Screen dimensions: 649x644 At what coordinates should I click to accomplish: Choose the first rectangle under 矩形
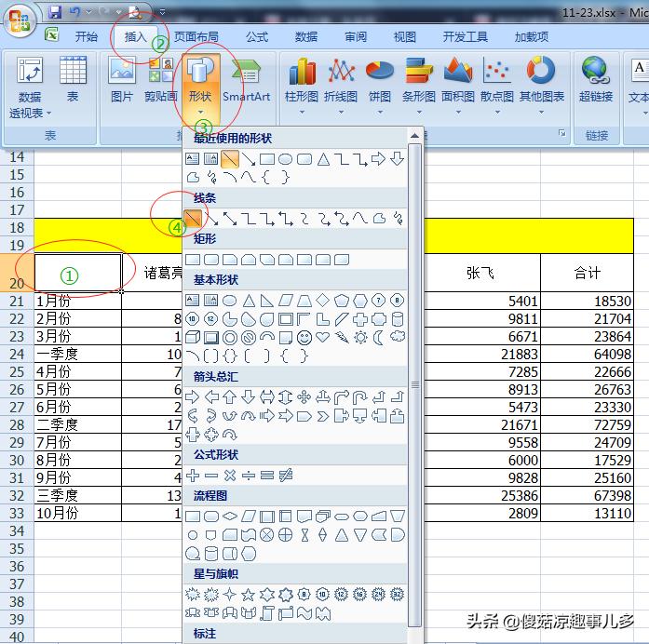(x=193, y=260)
